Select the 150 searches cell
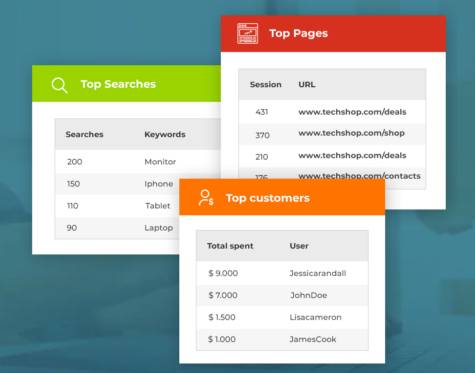The height and width of the screenshot is (373, 475). 73,184
